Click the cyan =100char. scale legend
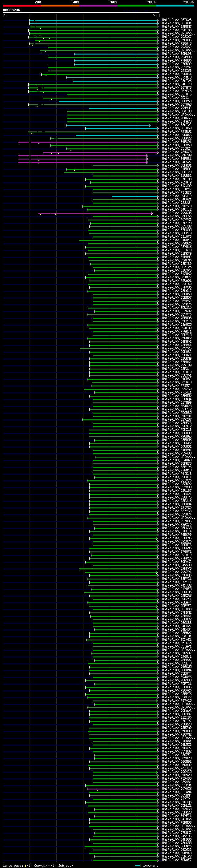Viewport: 197px width, 868px height. tap(147, 865)
